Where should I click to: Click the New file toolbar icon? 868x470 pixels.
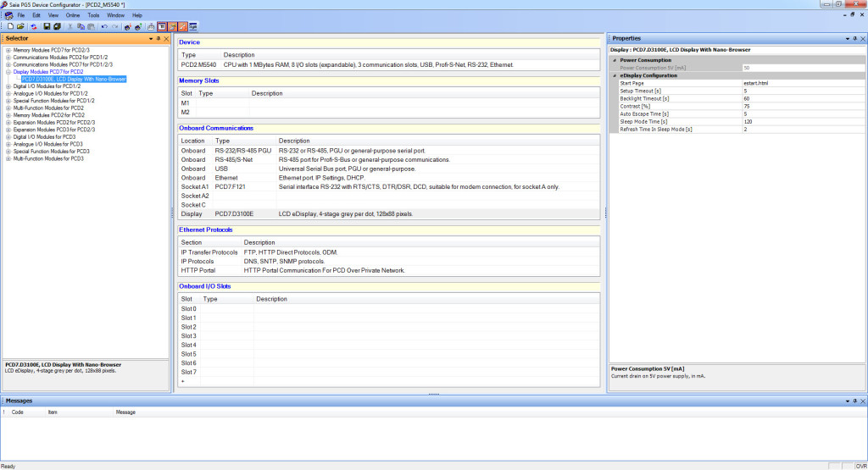coord(10,26)
